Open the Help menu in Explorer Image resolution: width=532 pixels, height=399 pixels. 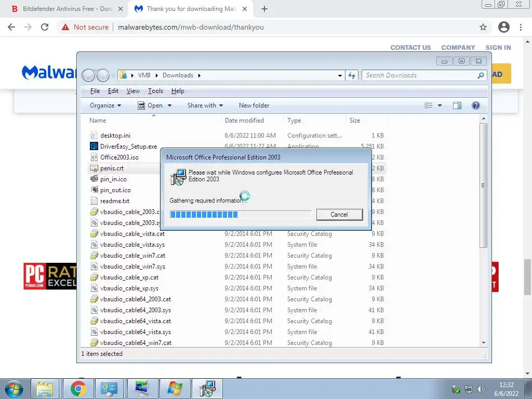click(178, 91)
